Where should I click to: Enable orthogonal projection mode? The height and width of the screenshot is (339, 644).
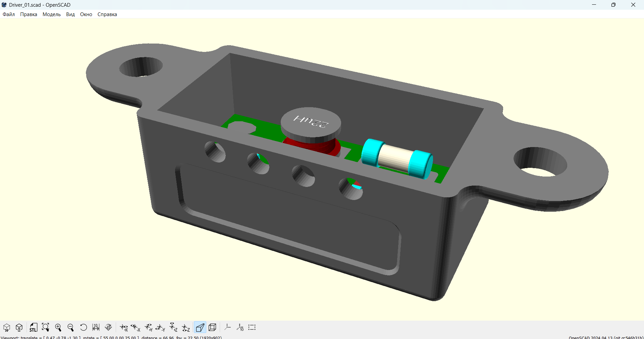212,327
